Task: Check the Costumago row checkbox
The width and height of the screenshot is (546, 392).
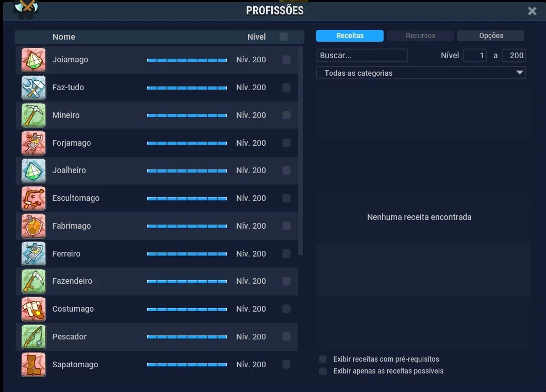Action: pos(287,309)
